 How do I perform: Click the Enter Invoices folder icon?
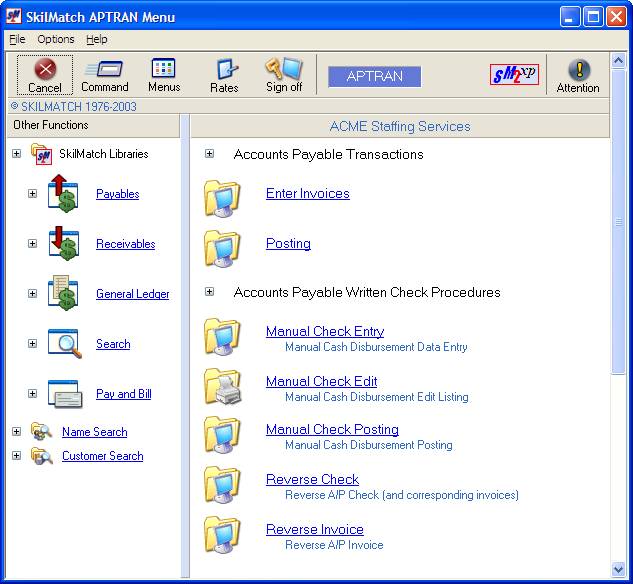pos(222,199)
